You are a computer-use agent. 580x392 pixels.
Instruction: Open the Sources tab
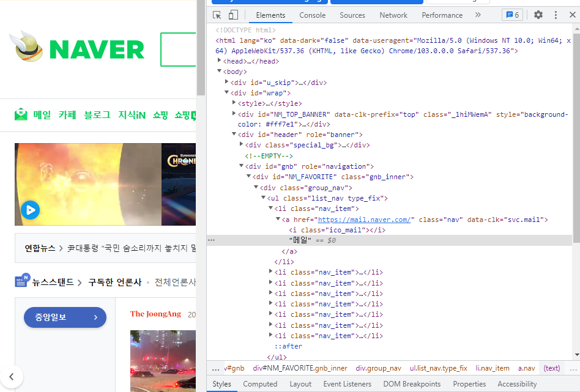[352, 15]
